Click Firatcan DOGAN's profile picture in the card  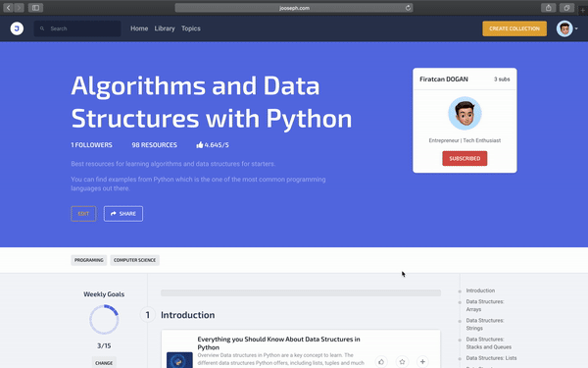465,113
